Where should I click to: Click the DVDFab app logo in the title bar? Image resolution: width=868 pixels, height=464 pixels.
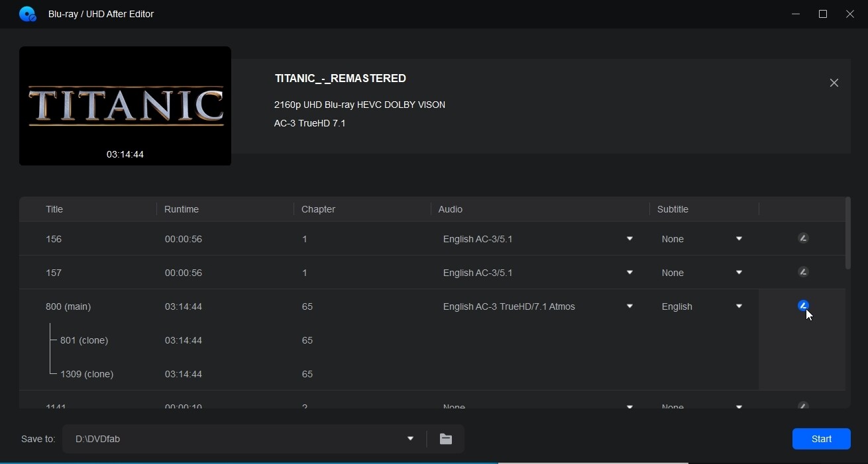[x=27, y=14]
